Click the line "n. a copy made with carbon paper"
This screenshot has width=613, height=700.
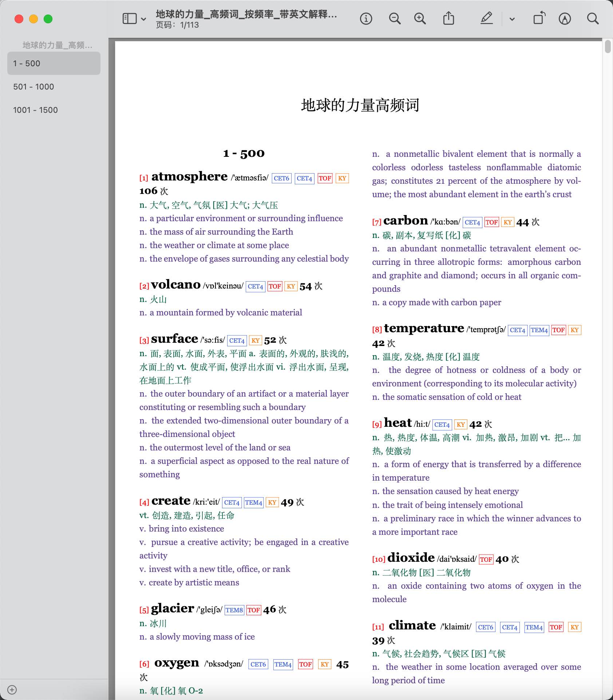pyautogui.click(x=436, y=302)
